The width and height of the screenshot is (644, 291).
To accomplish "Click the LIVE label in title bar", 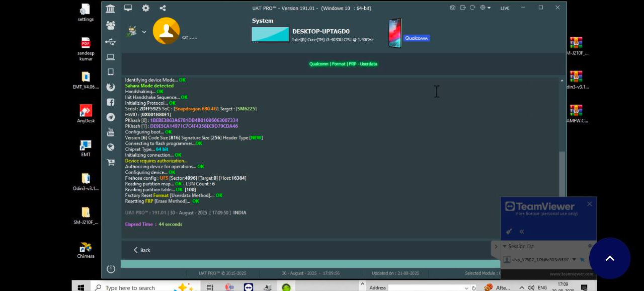I will [x=505, y=8].
